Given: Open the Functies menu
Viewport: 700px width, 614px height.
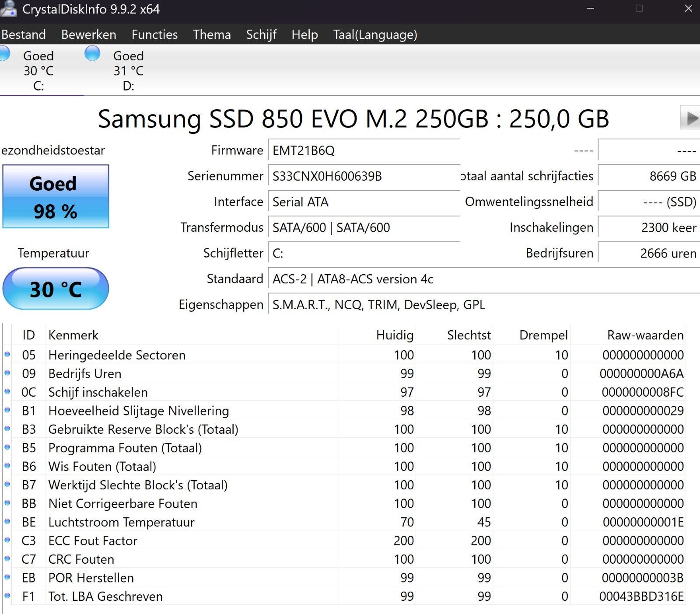Looking at the screenshot, I should click(x=154, y=35).
